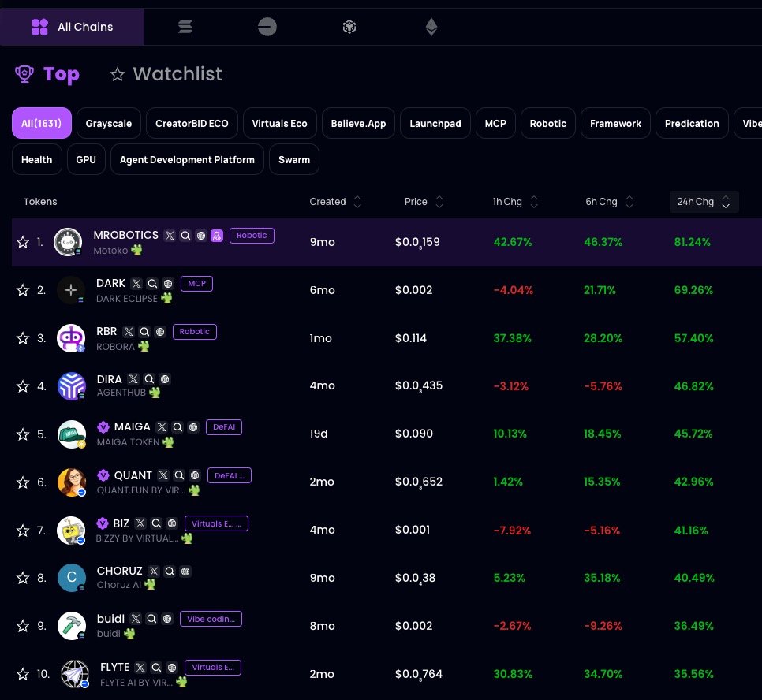Select the All Chains tab

coord(73,28)
